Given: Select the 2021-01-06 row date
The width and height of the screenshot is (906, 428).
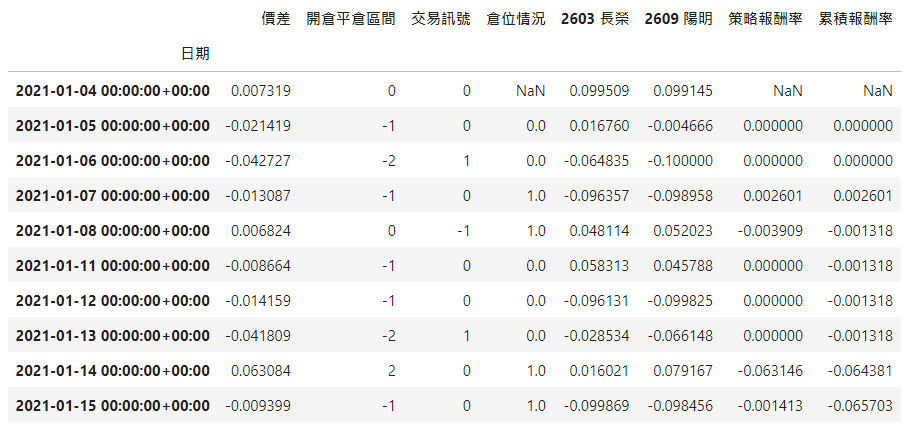Looking at the screenshot, I should click(113, 161).
